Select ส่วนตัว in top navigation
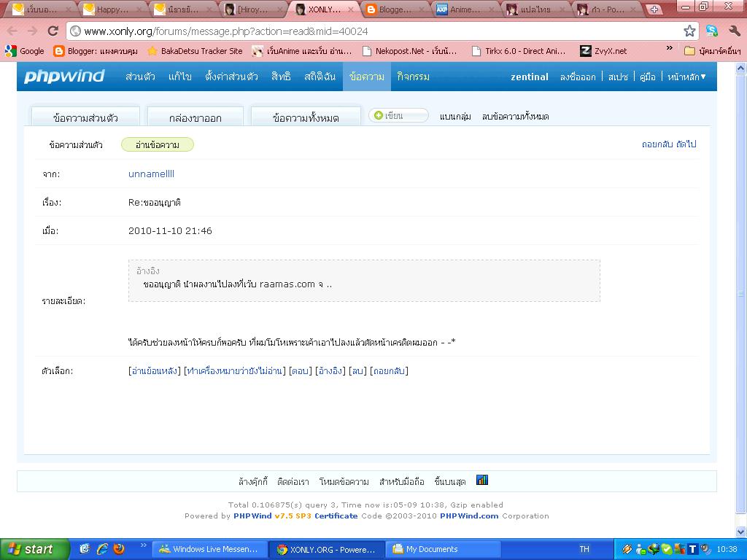The width and height of the screenshot is (747, 560). (140, 76)
